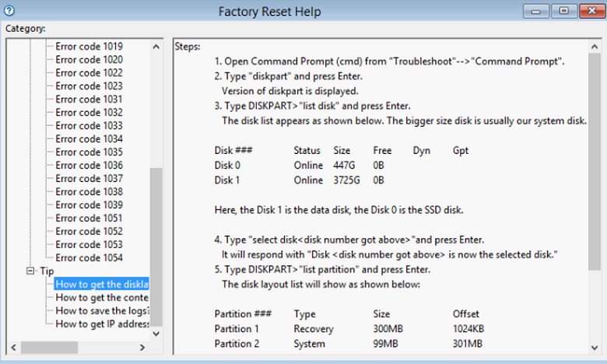Open 'How to get IP address' tip

(102, 324)
